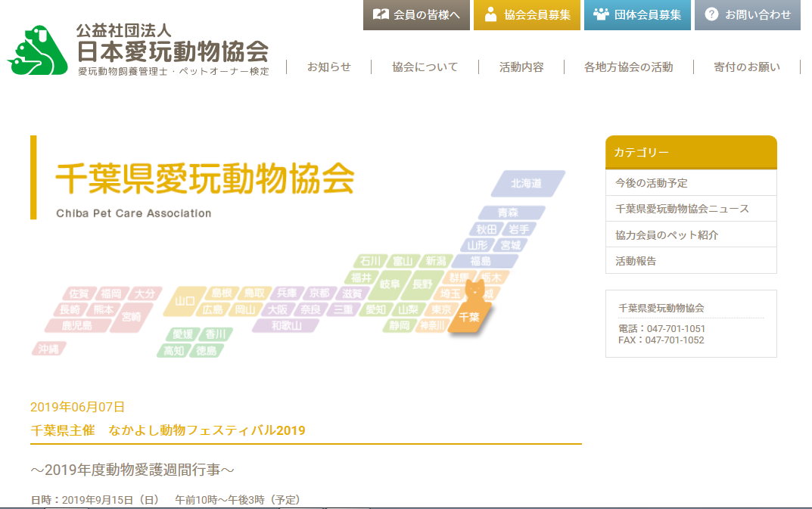Select 香川 on the map
The height and width of the screenshot is (509, 812).
[x=216, y=334]
